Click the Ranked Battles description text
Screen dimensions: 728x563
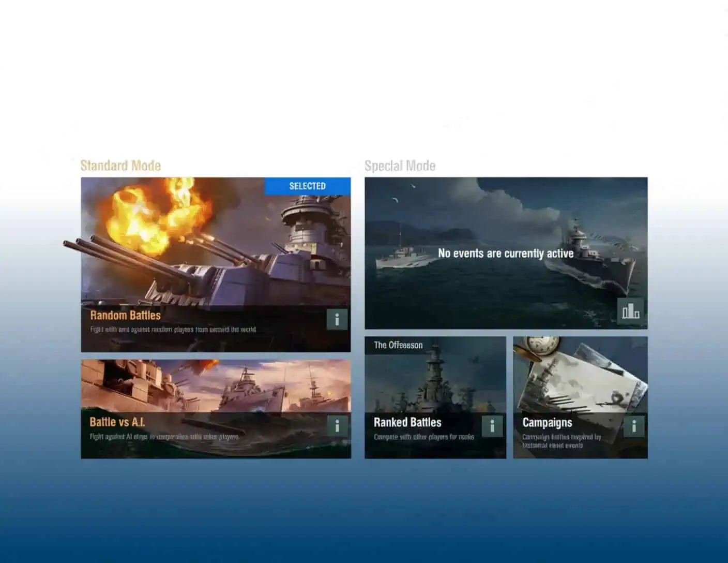click(424, 437)
